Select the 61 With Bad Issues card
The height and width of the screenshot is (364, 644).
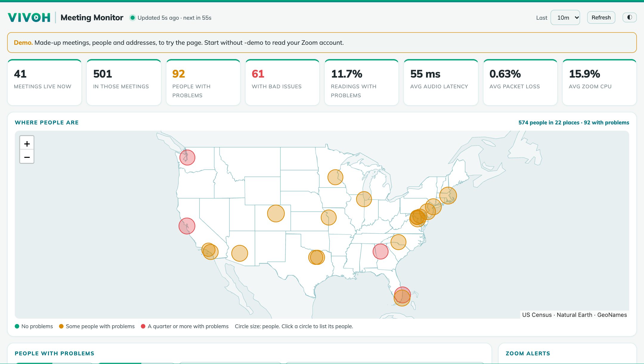pyautogui.click(x=282, y=82)
